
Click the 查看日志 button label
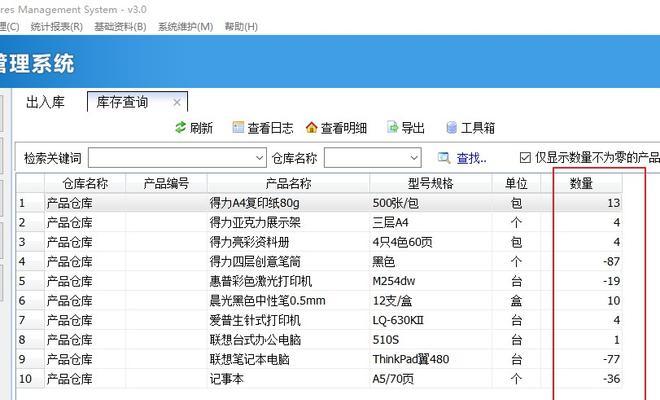(x=270, y=128)
